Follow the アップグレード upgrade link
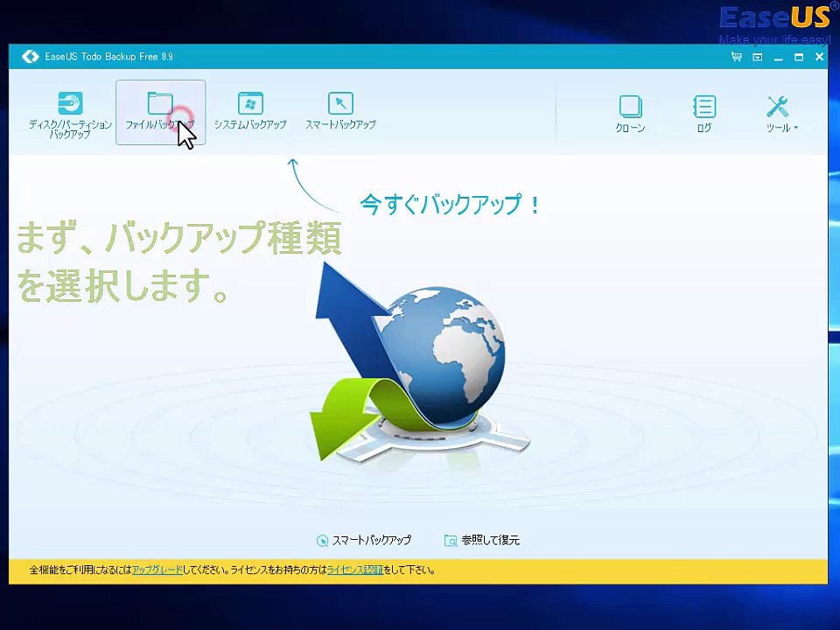 coord(157,570)
